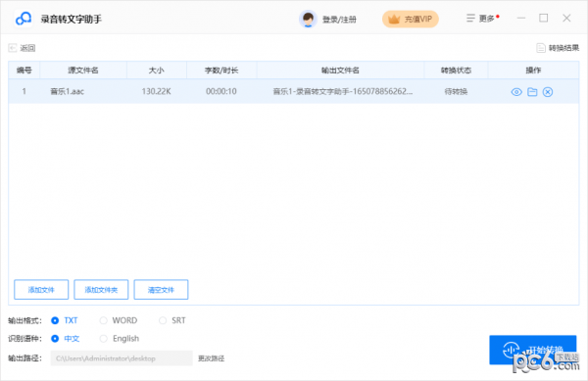Select SRT output format
The height and width of the screenshot is (381, 588).
coord(172,320)
